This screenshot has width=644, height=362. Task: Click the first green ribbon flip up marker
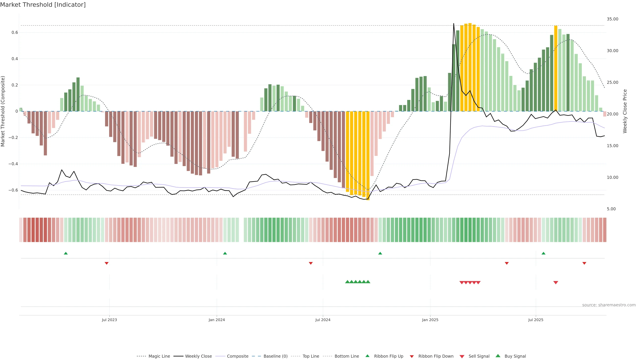pos(66,253)
